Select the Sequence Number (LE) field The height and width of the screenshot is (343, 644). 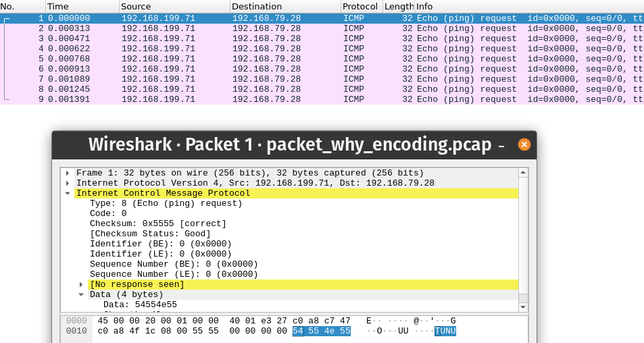(x=174, y=274)
